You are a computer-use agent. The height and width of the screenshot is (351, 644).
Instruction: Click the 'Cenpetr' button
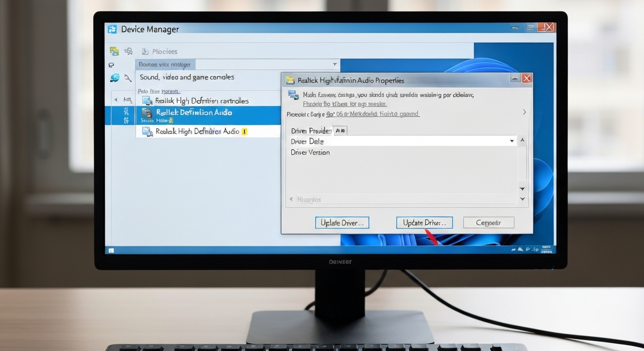tap(489, 223)
